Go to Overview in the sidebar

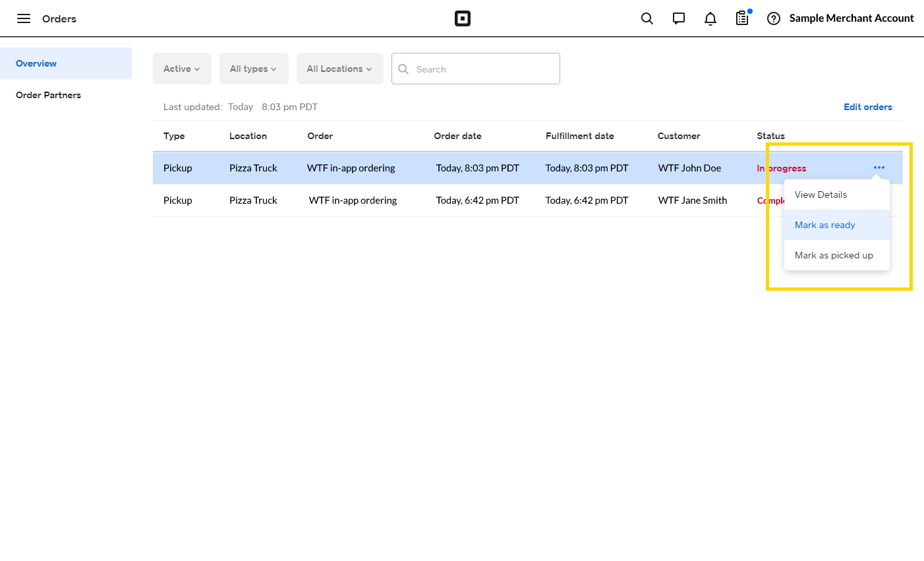[66, 63]
